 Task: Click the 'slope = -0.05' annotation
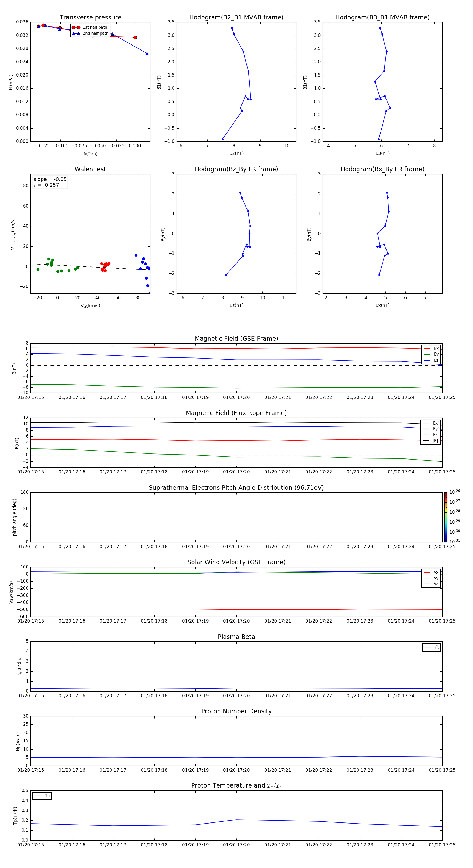click(50, 179)
